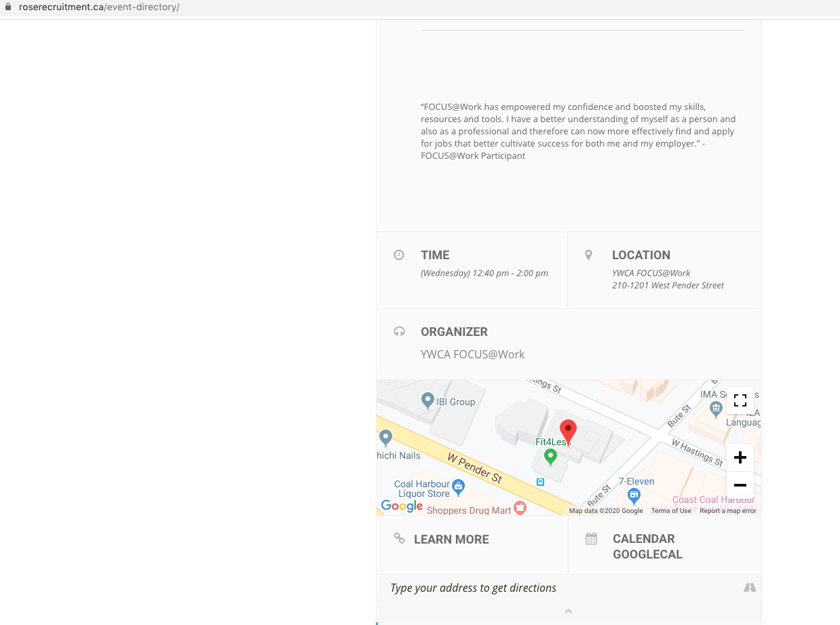Click the Shoppers Drug Mart marker
Screen dimensions: 840x625
(520, 508)
